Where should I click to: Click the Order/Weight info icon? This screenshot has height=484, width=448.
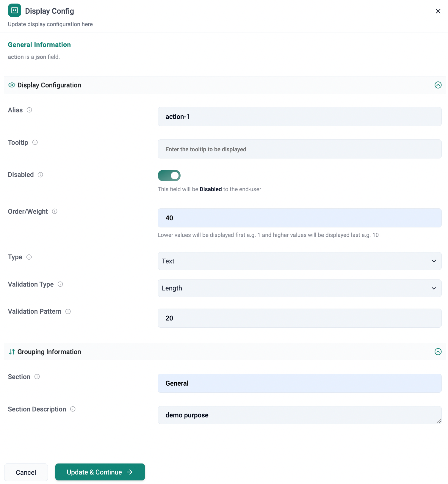tap(54, 211)
